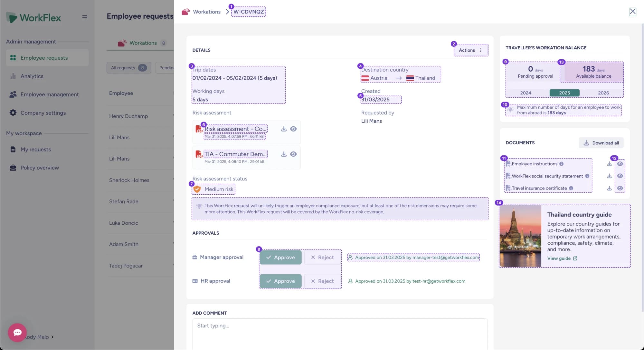Viewport: 644px width, 350px height.
Task: Select the 2024 year tab
Action: click(x=526, y=93)
